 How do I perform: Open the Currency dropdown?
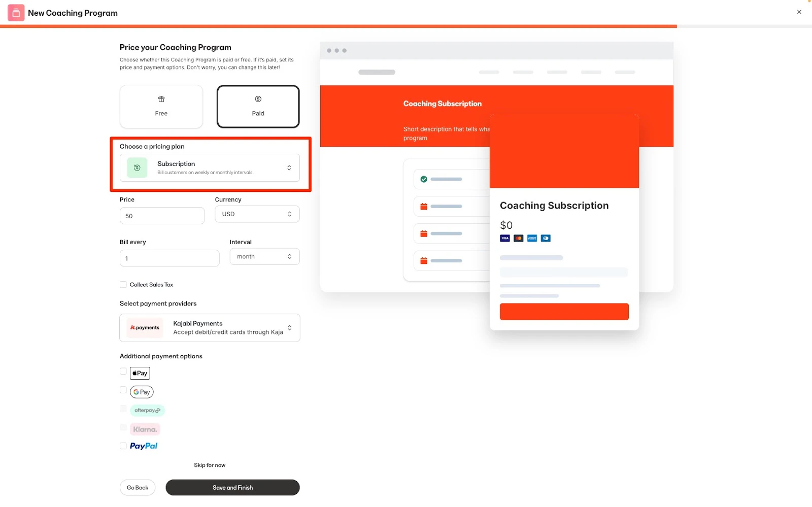click(257, 214)
